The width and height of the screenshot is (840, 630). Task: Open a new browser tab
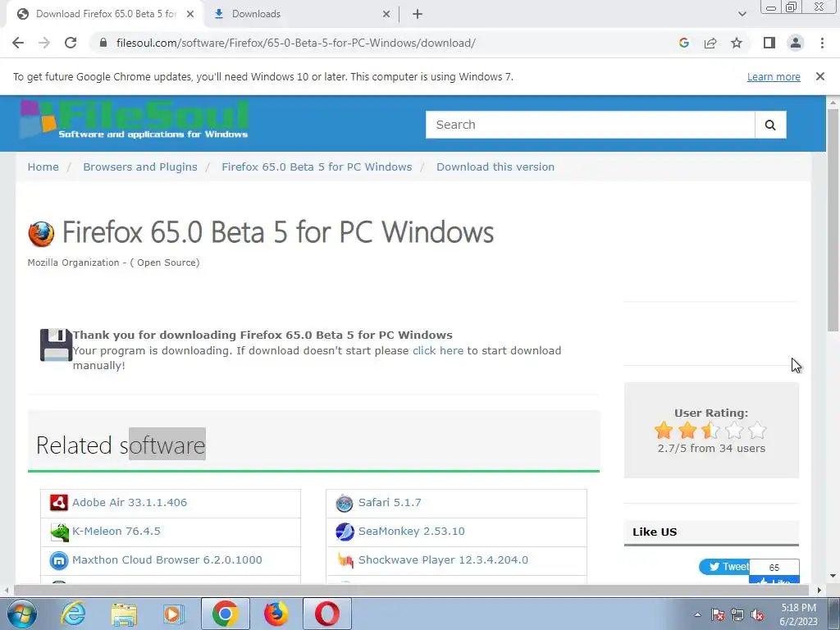point(418,14)
